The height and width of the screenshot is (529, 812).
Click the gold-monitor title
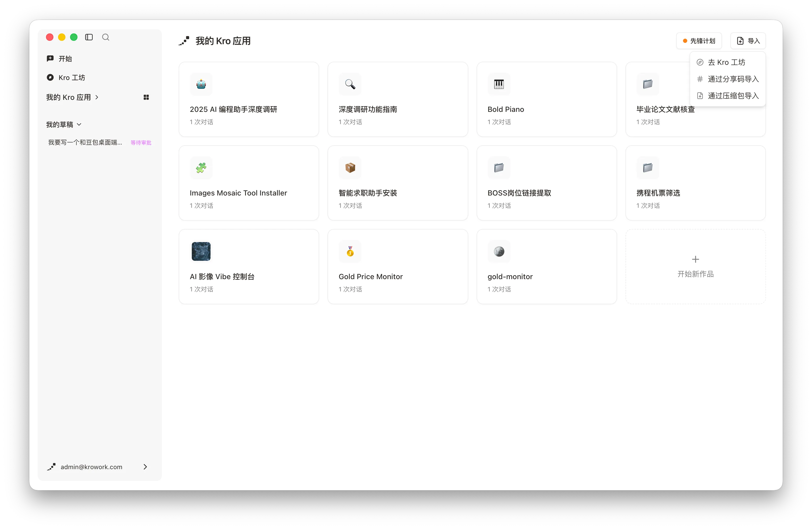coord(510,277)
